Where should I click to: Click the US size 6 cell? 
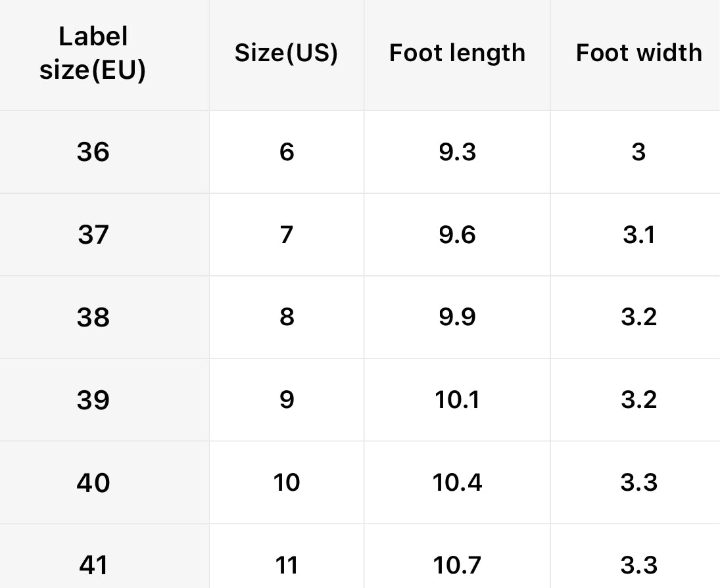coord(287,152)
